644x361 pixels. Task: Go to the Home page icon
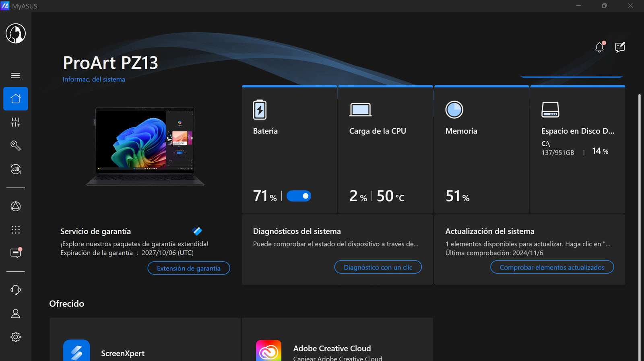(16, 99)
